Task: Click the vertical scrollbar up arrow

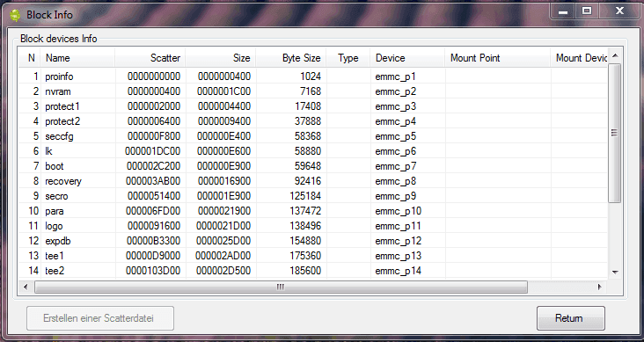Action: (x=615, y=55)
